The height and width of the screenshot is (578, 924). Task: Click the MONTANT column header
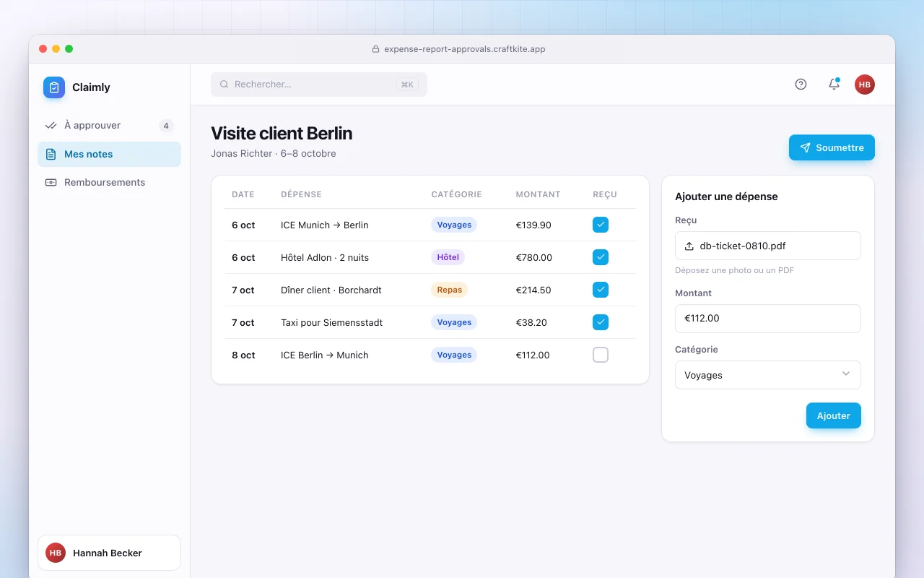pyautogui.click(x=539, y=194)
